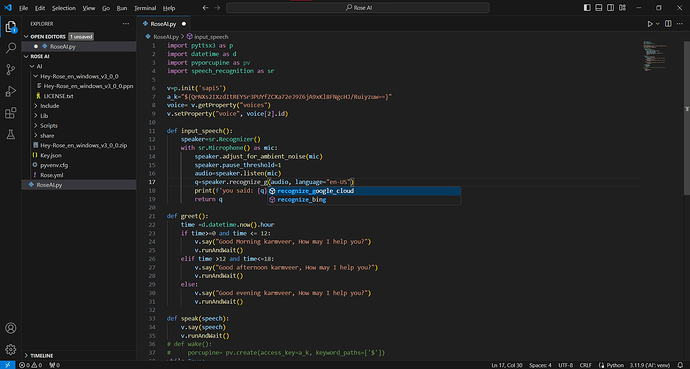
Task: Open the Testing flask icon
Action: click(11, 135)
